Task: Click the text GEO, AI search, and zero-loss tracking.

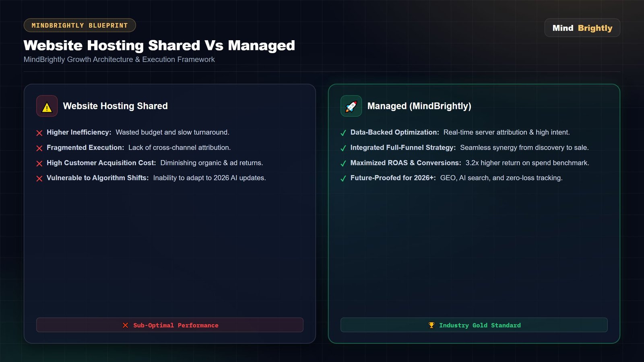Action: 502,178
